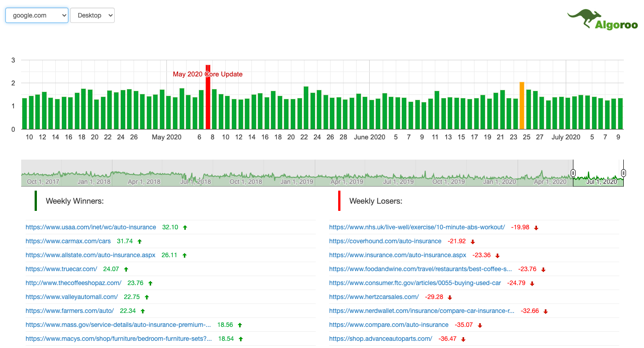Click Jan 1, 2019 on the overview timeline
Screen dimensions: 644x348
(297, 182)
